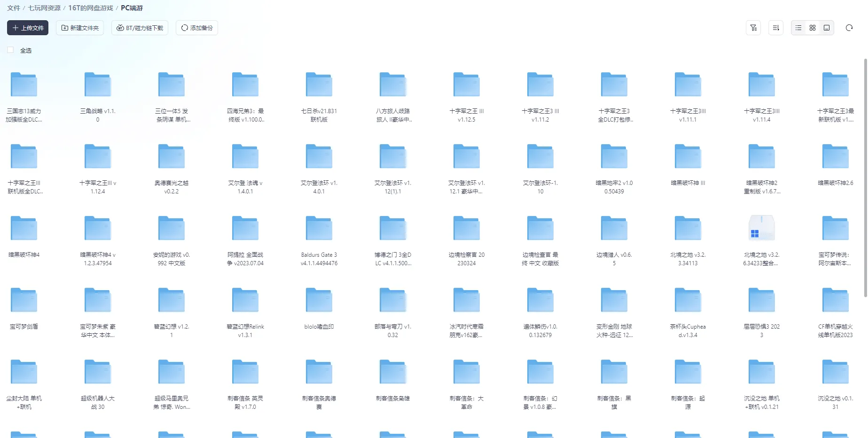868x438 pixels.
Task: Open the file filter options
Action: [753, 28]
